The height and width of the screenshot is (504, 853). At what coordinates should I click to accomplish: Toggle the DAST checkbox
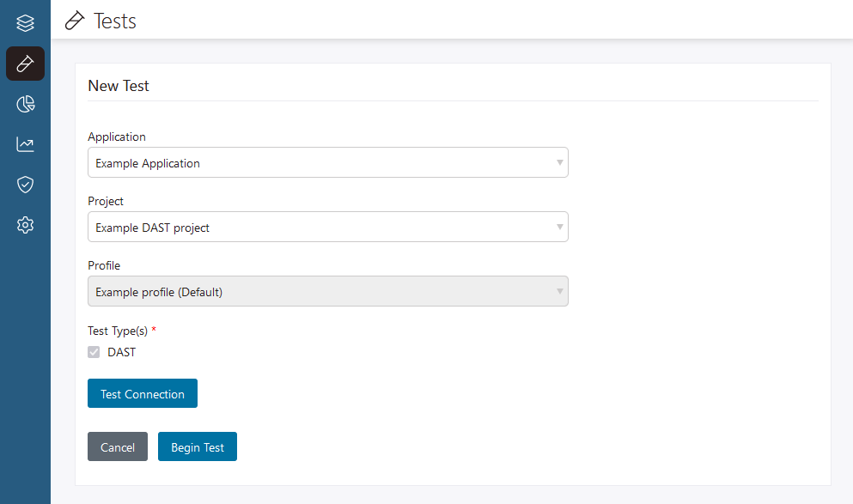click(94, 352)
